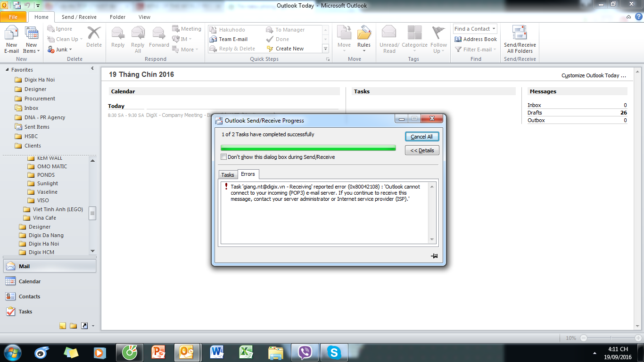Open the Sent Items folder
This screenshot has width=644, height=362.
[37, 127]
